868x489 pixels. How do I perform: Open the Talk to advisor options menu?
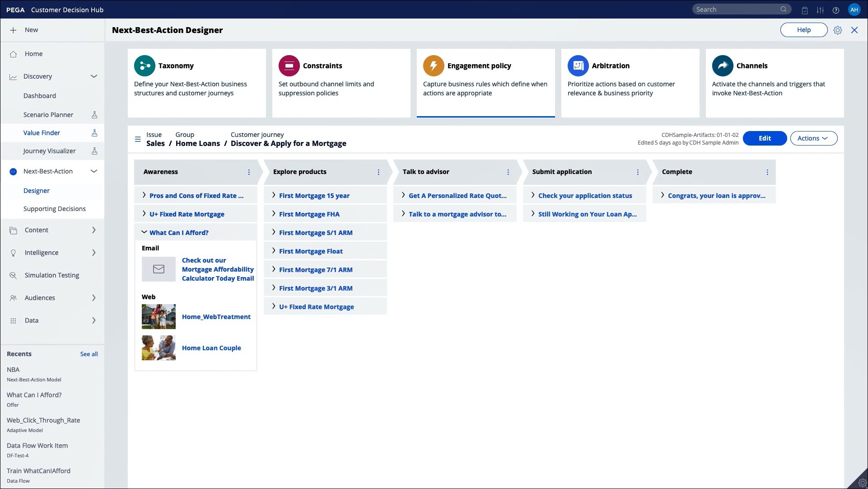coord(508,172)
